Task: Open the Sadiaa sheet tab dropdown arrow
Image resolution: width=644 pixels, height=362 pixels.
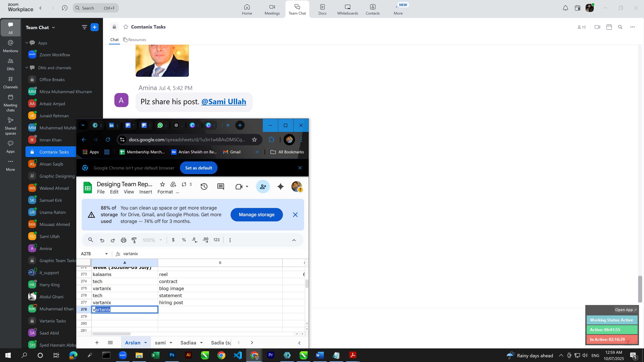Action: tap(201, 343)
